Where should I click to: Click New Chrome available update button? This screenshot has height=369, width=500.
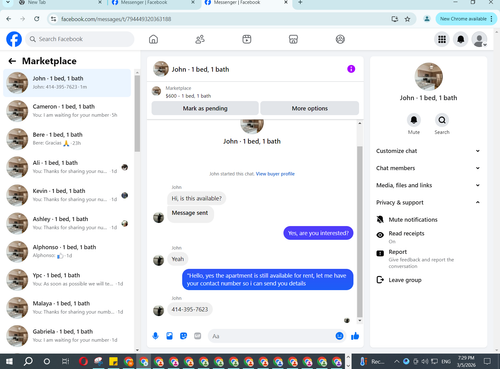click(x=466, y=19)
